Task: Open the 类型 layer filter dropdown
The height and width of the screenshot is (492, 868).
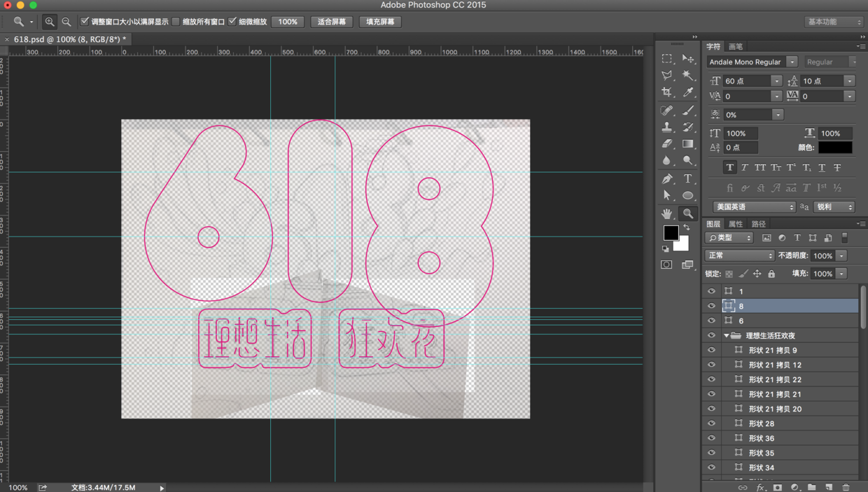Action: click(729, 238)
